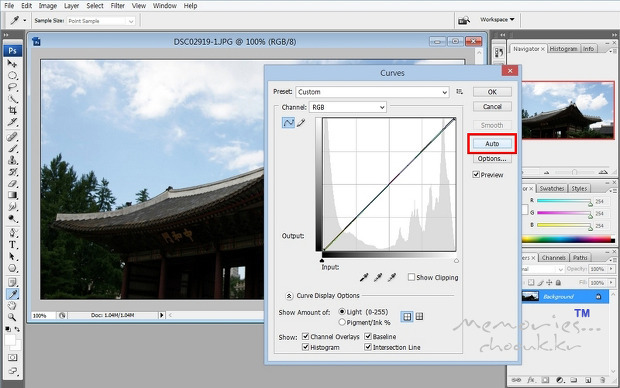Switch to the Channels tab
The image size is (620, 388).
tap(553, 257)
